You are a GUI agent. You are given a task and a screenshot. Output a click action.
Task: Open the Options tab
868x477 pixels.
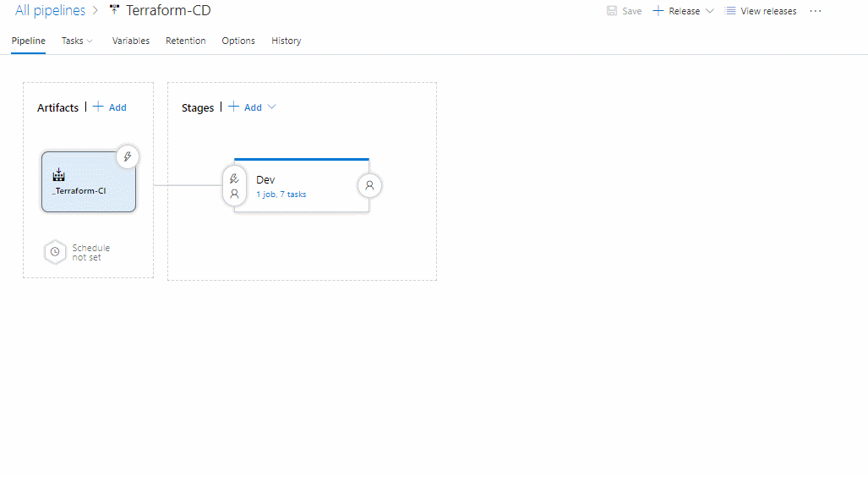click(x=238, y=41)
